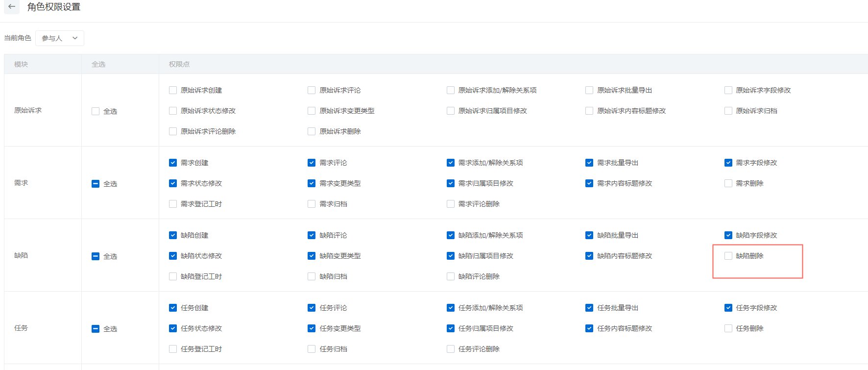The image size is (868, 370).
Task: Uncheck 缺陷变更类型 checkbox
Action: point(312,256)
